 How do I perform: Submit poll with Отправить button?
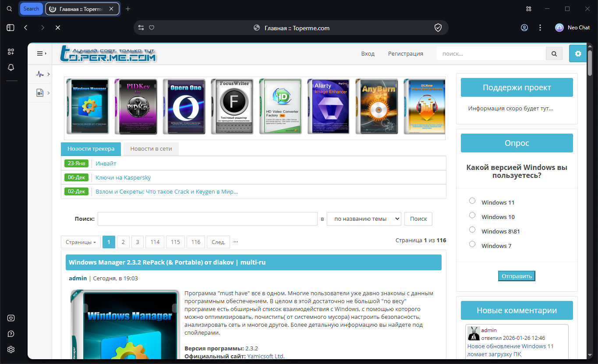(517, 276)
